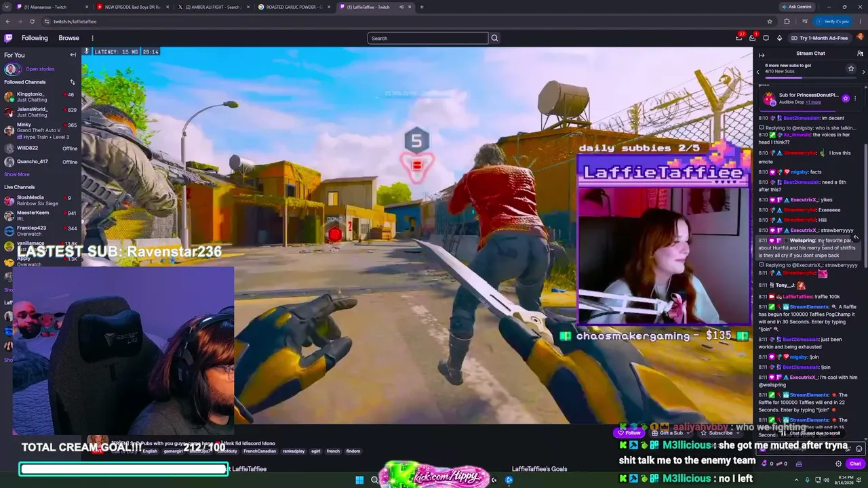Screen dimensions: 868x488
Task: Click the Twitch search input field
Action: pos(428,38)
